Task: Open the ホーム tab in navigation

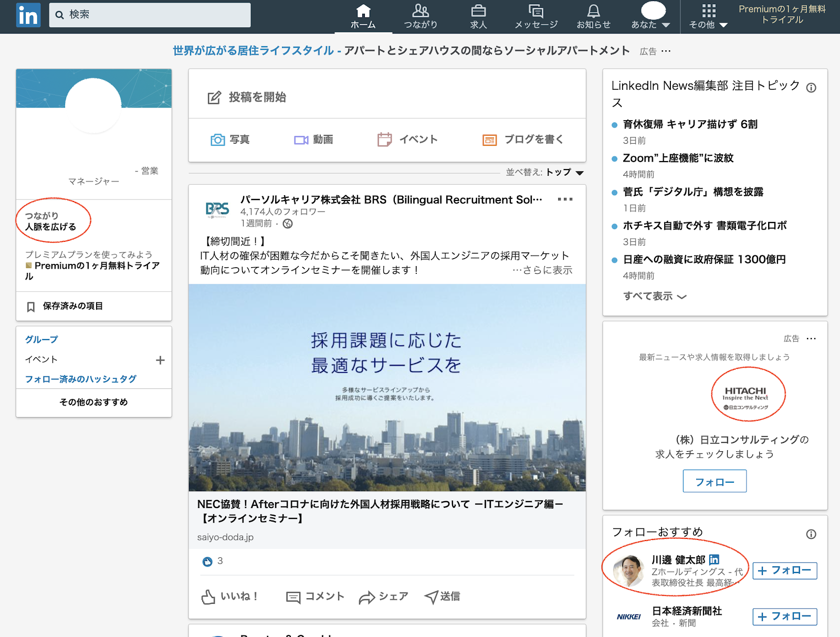Action: click(363, 17)
